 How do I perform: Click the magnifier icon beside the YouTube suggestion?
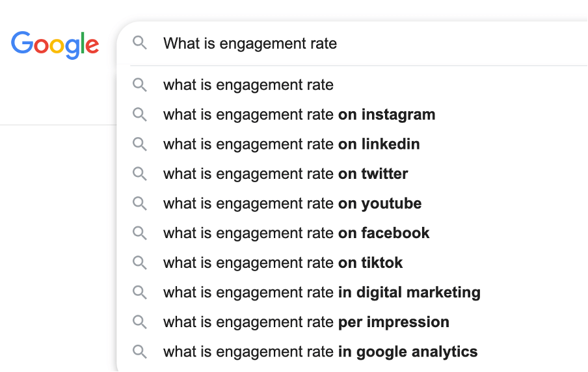tap(140, 204)
